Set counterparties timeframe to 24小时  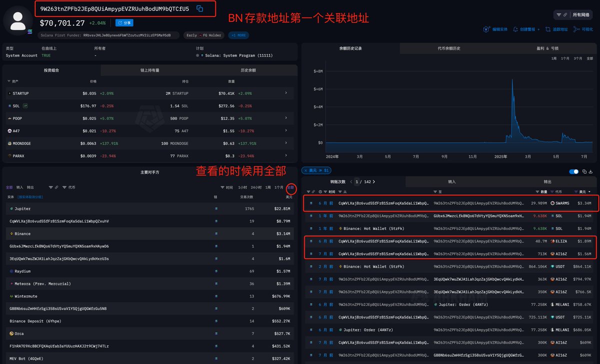click(x=256, y=187)
